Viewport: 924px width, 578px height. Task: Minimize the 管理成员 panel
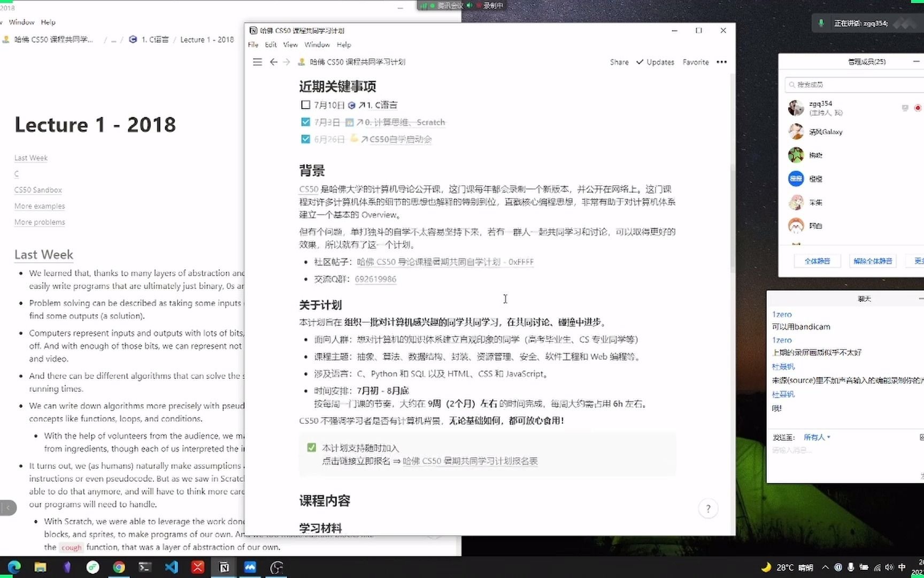click(916, 62)
